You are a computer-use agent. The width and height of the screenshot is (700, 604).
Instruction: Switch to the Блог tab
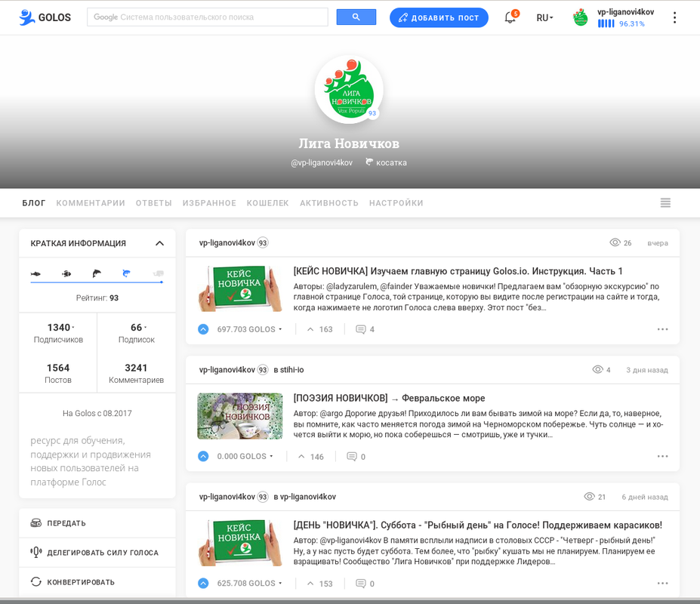coord(33,203)
